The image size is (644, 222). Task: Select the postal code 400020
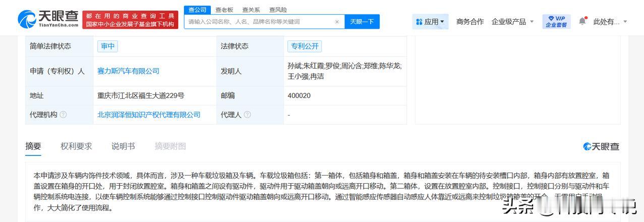point(299,95)
